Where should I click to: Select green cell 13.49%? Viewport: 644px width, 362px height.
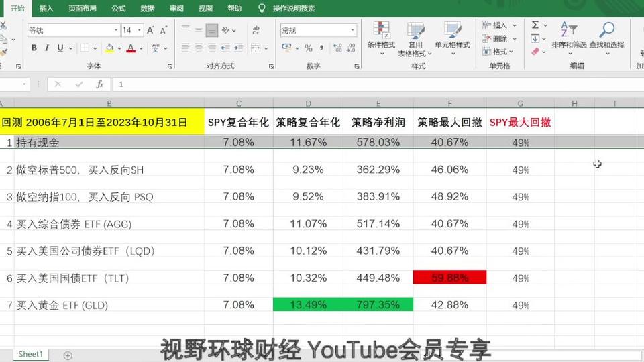pos(308,304)
